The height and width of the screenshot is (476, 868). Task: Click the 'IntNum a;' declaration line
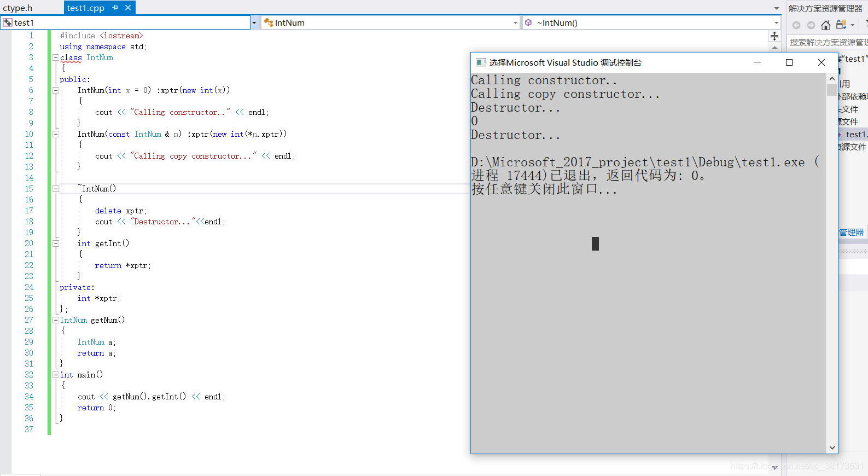97,342
